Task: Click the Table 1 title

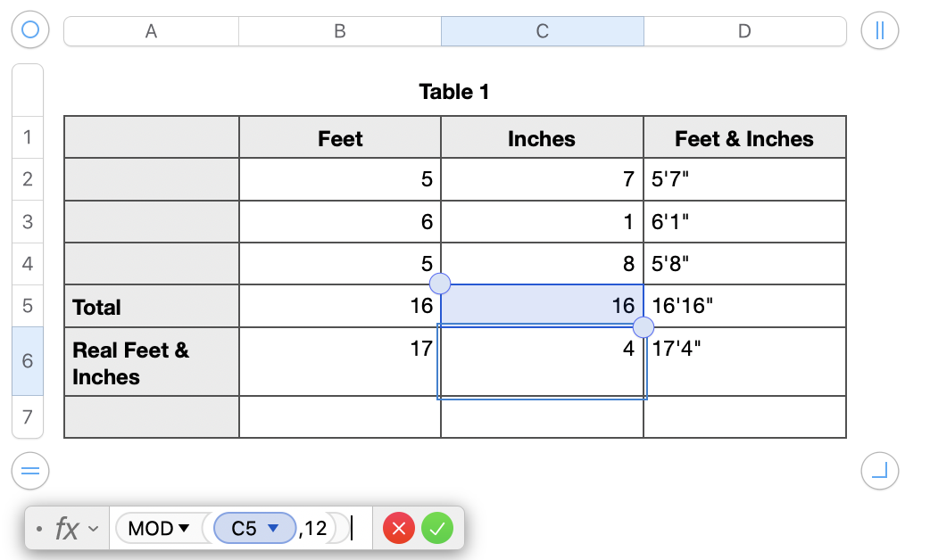Action: [x=453, y=91]
